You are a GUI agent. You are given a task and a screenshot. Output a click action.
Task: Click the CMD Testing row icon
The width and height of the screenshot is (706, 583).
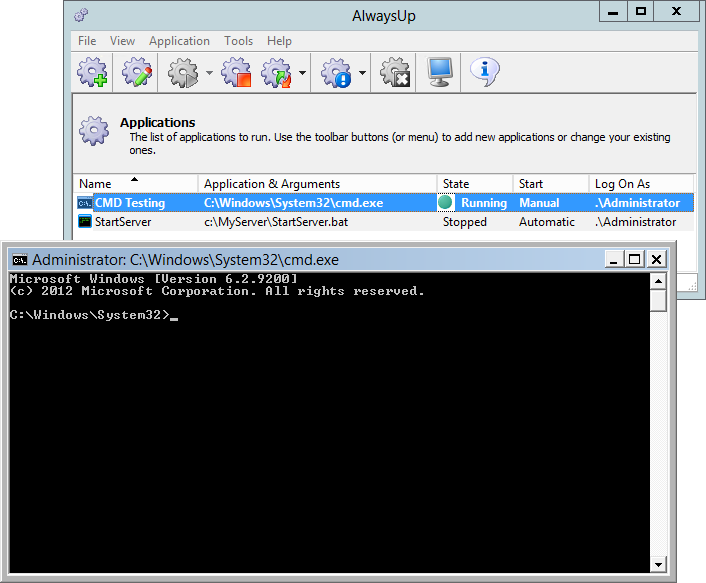85,203
